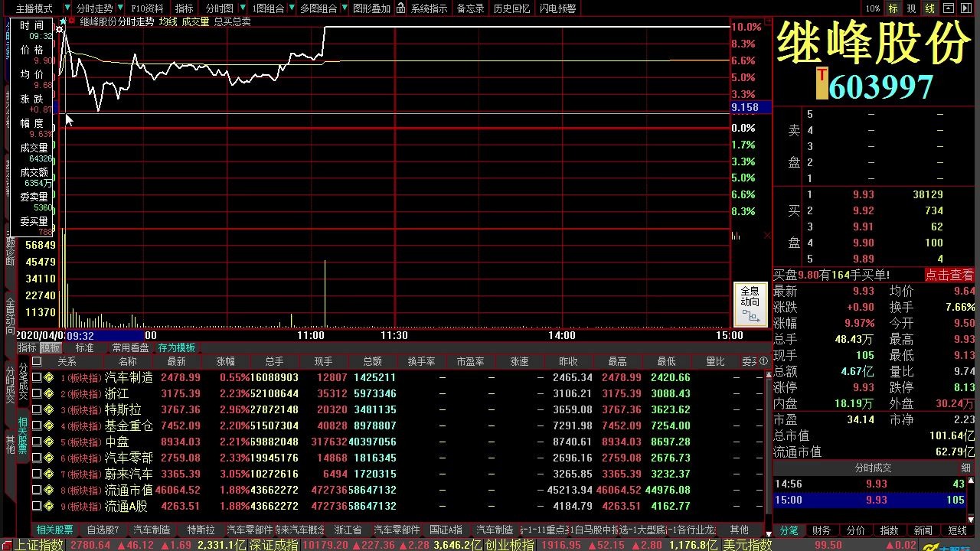Image resolution: width=980 pixels, height=551 pixels.
Task: Select the 浙江省 bottom tab
Action: (348, 530)
